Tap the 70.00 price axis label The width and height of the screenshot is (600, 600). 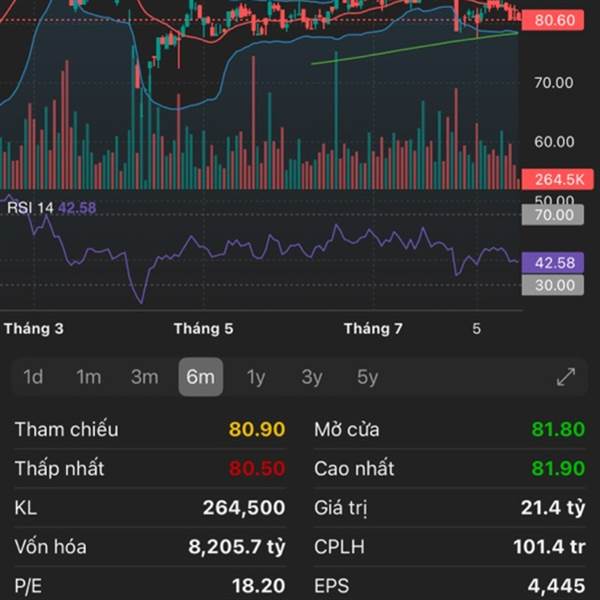[554, 82]
